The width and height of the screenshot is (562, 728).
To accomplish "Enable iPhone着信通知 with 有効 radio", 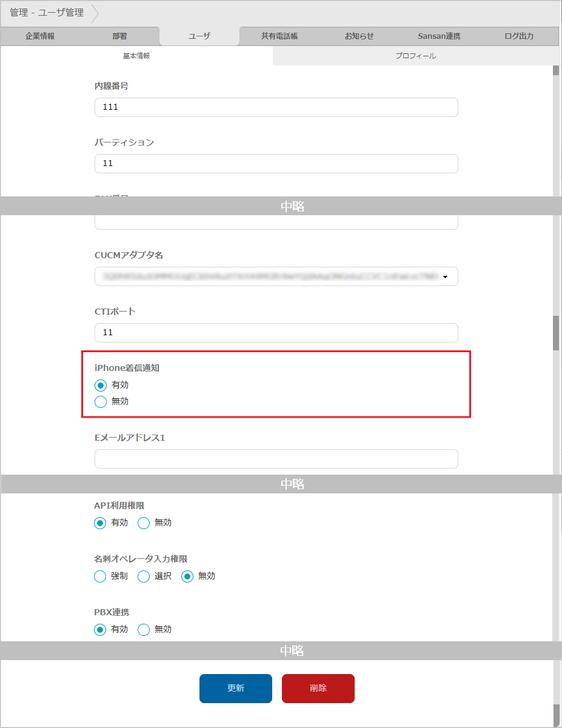I will 101,385.
